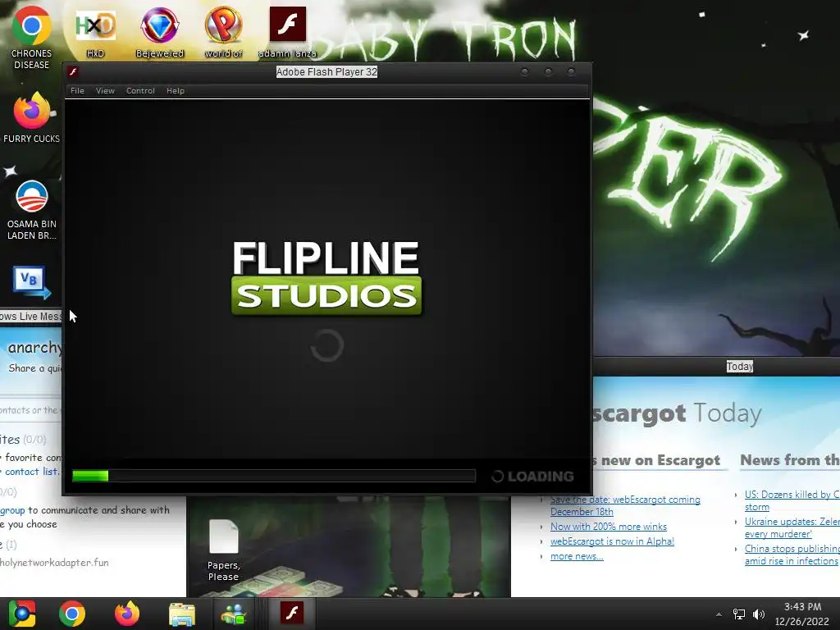Viewport: 840px width, 630px height.
Task: Click the LOADING indicator text
Action: (x=540, y=477)
